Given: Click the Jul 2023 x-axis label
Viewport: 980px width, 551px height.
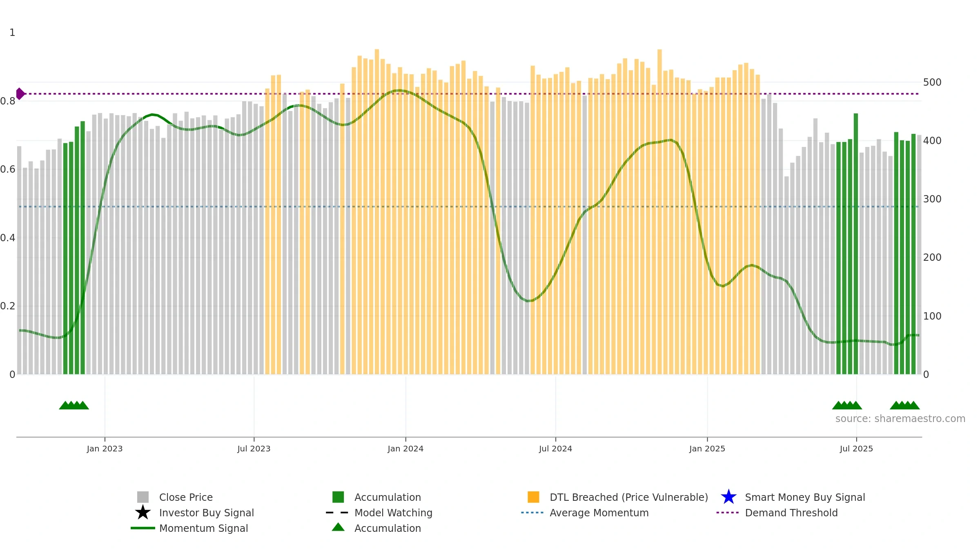Looking at the screenshot, I should point(254,449).
